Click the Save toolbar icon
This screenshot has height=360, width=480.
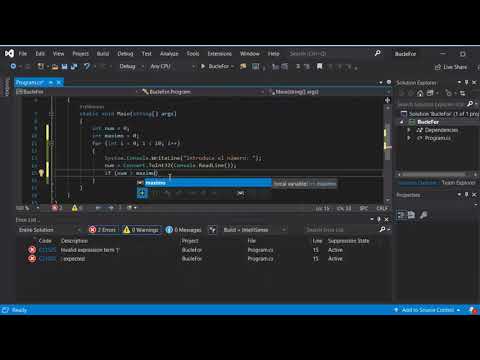tap(64, 67)
